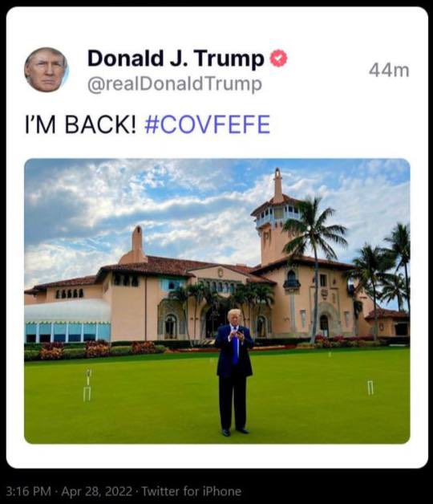Click the Apr 28, 2022 date
This screenshot has width=433, height=504.
click(97, 491)
